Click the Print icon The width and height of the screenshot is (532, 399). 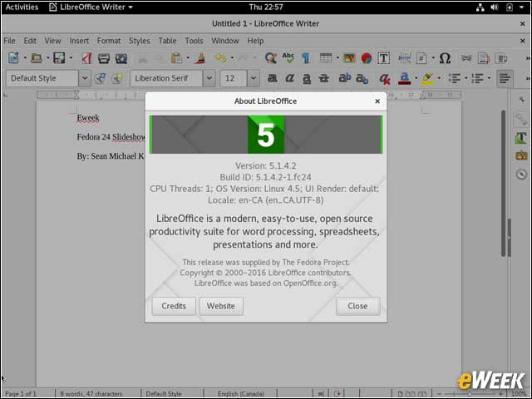104,58
